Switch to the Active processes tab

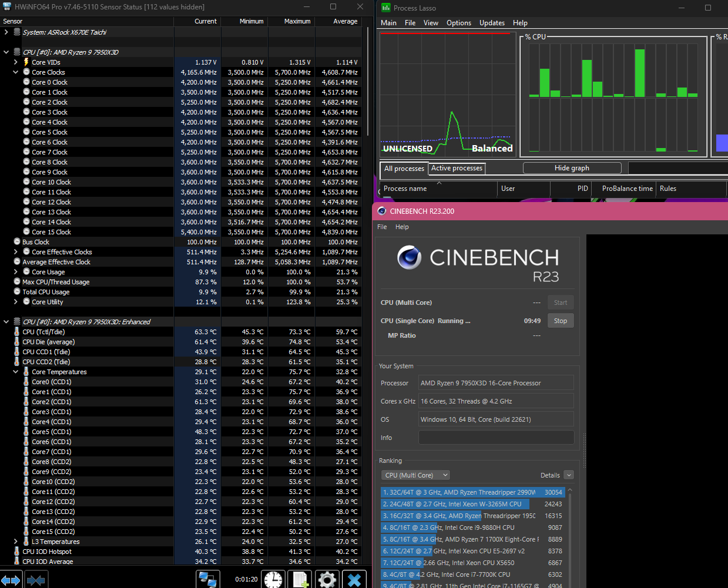(457, 168)
